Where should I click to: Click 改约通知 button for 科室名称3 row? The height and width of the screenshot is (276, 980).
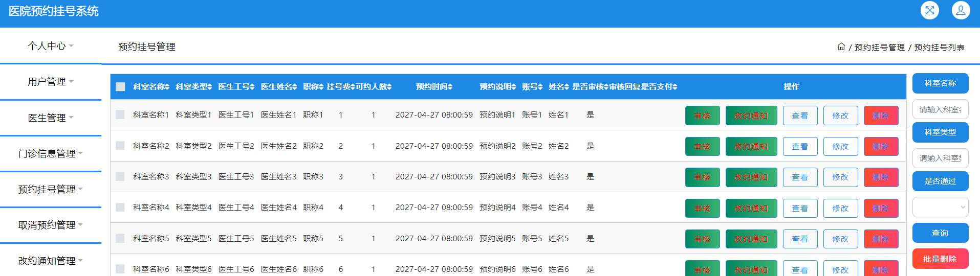point(751,177)
